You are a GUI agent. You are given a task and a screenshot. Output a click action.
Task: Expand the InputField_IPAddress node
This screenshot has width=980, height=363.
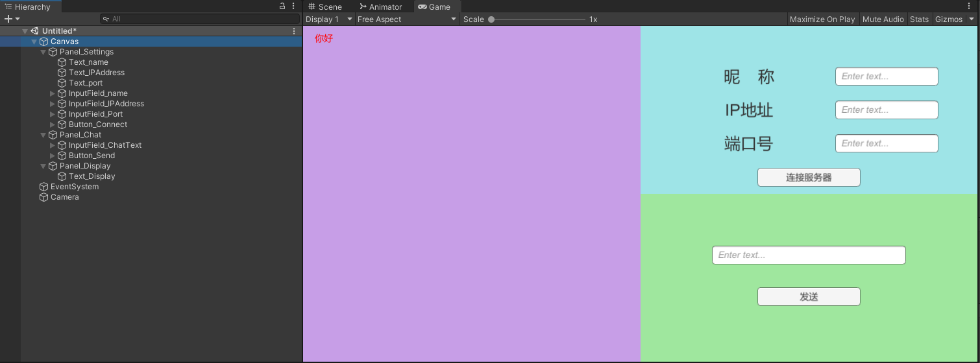53,104
